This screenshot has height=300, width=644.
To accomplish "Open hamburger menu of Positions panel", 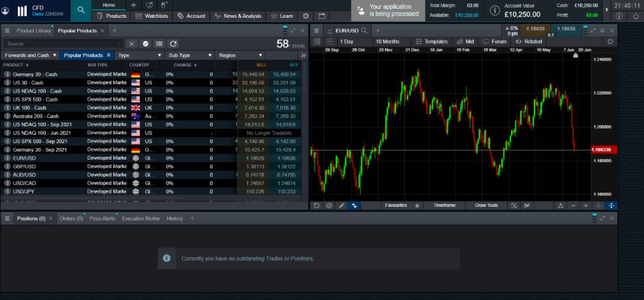I will (7, 218).
